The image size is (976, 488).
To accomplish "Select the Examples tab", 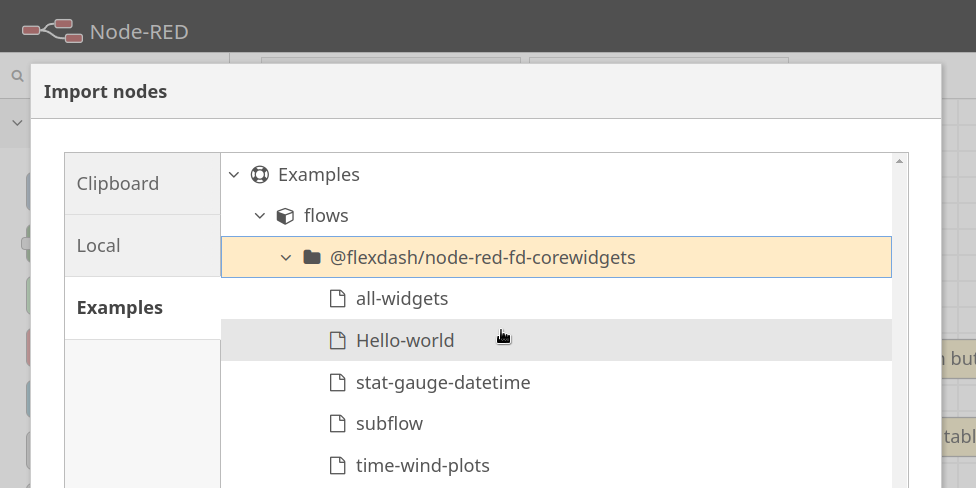I will 143,308.
